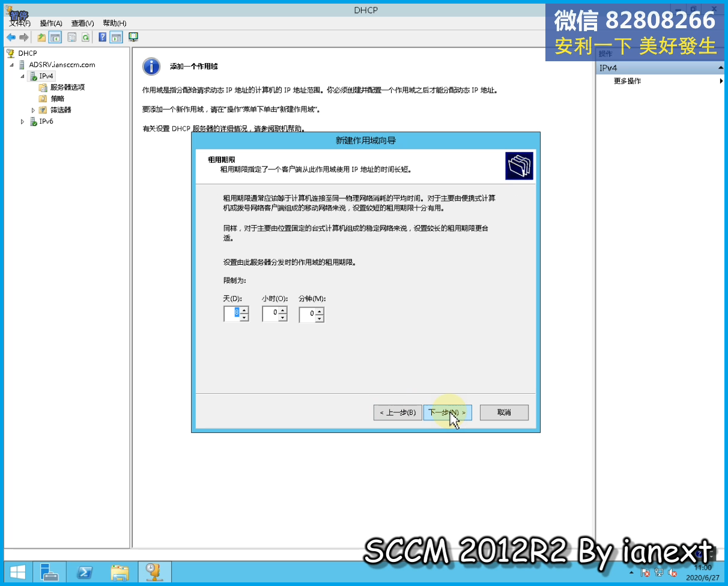Launch PowerShell from the taskbar
The width and height of the screenshot is (728, 586).
(85, 572)
